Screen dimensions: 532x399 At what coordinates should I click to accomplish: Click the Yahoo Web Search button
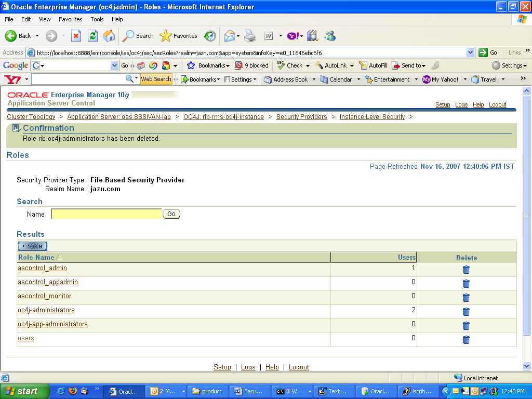coord(156,79)
